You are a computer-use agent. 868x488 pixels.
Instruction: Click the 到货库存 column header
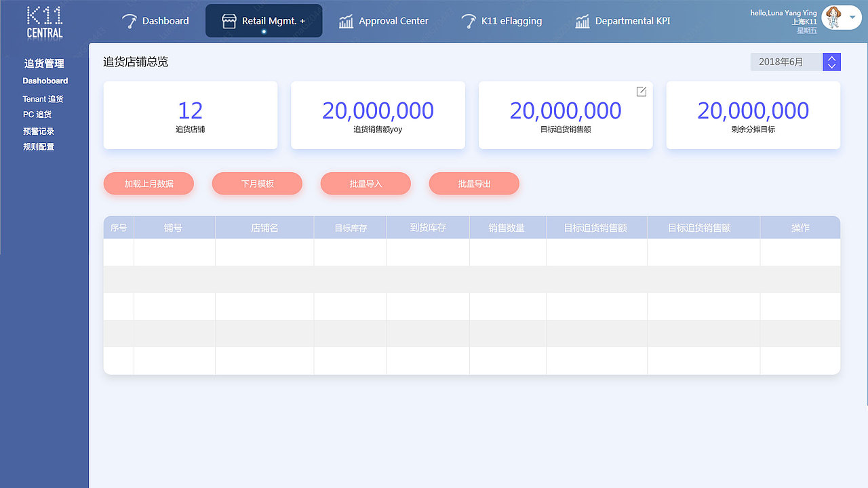pos(428,228)
